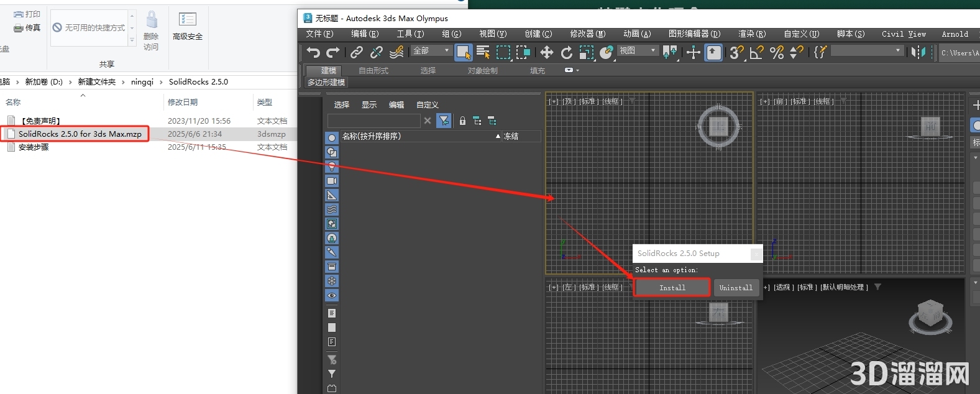Open Scene Explorer 自定义 menu
The width and height of the screenshot is (980, 394).
pos(428,104)
